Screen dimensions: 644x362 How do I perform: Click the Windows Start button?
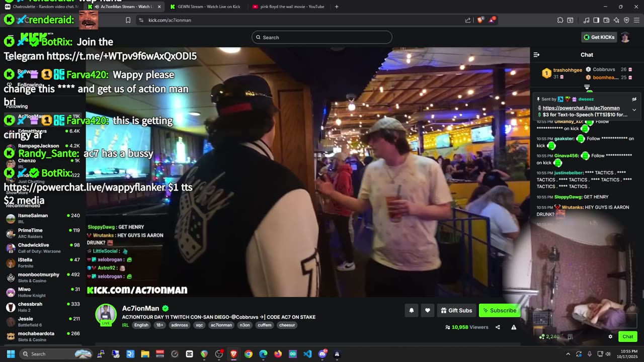click(11, 354)
